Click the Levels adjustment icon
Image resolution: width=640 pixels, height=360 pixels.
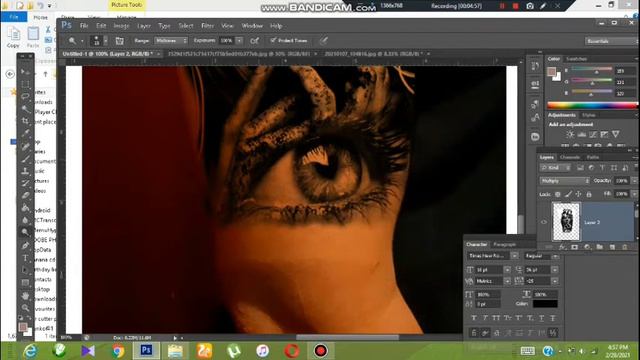(582, 134)
